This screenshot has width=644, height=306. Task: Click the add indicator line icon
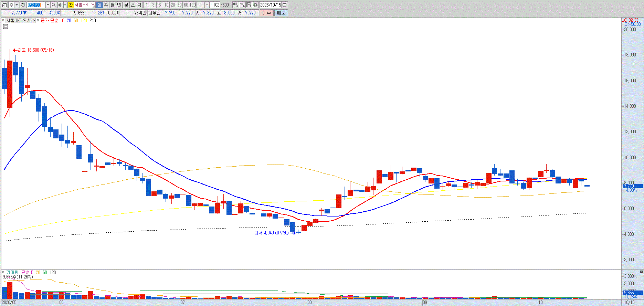pos(242,5)
